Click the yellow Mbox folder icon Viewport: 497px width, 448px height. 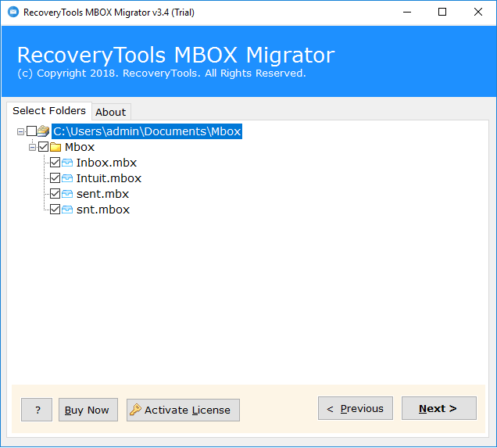[55, 147]
